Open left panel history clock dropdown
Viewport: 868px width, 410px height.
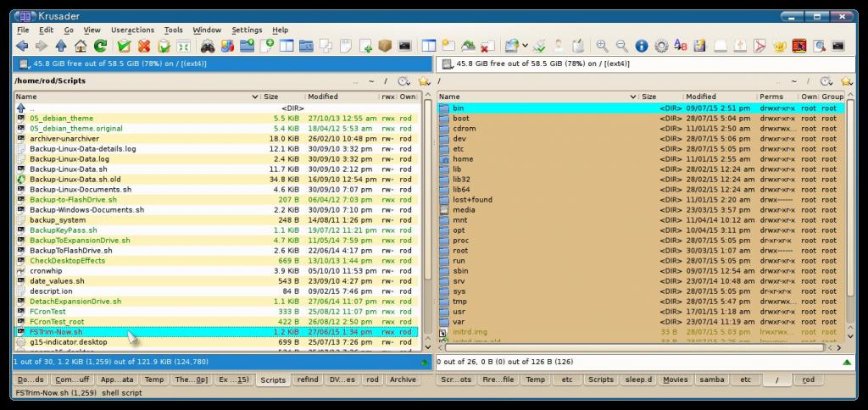(403, 81)
